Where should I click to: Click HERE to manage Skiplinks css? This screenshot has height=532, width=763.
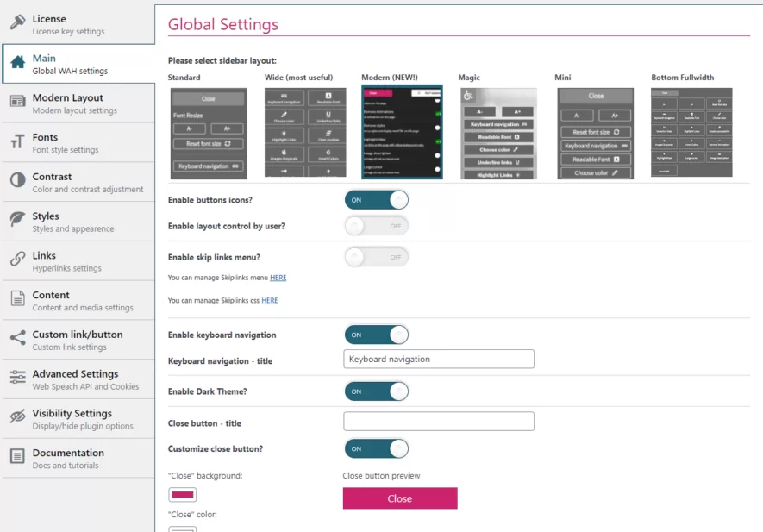(270, 300)
